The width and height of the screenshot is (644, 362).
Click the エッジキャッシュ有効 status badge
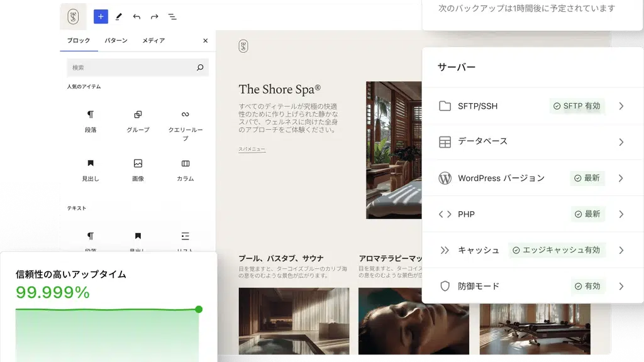[x=557, y=250]
